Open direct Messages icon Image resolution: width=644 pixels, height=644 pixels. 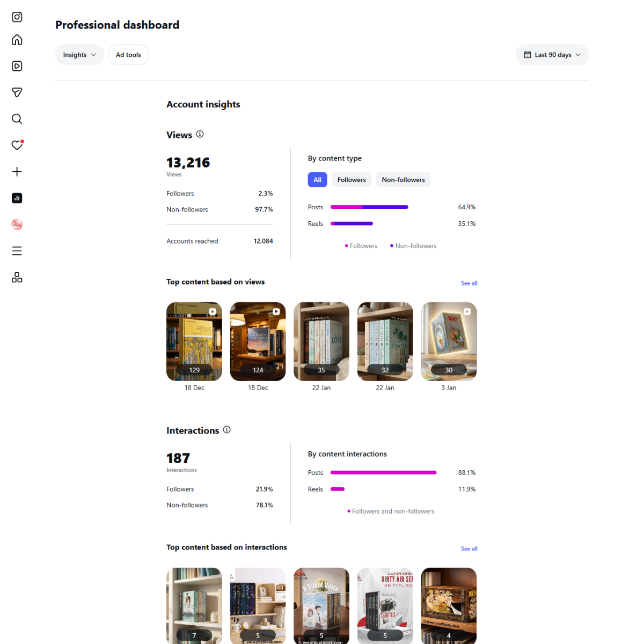(17, 92)
